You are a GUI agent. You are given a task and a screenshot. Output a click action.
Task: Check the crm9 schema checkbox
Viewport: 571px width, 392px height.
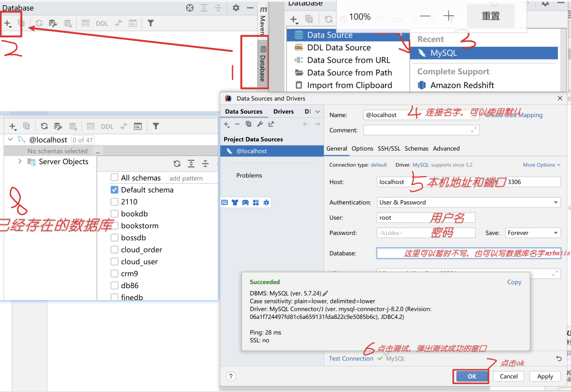click(x=114, y=274)
